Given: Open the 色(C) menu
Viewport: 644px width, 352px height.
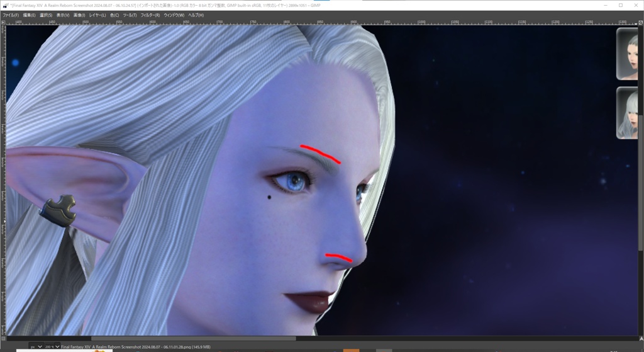Looking at the screenshot, I should (x=114, y=15).
